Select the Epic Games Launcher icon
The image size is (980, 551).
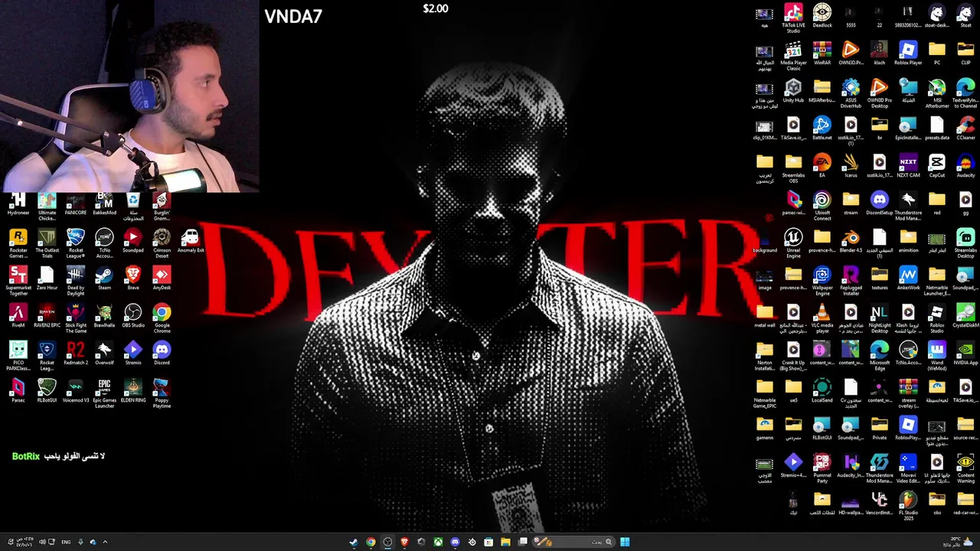(104, 393)
